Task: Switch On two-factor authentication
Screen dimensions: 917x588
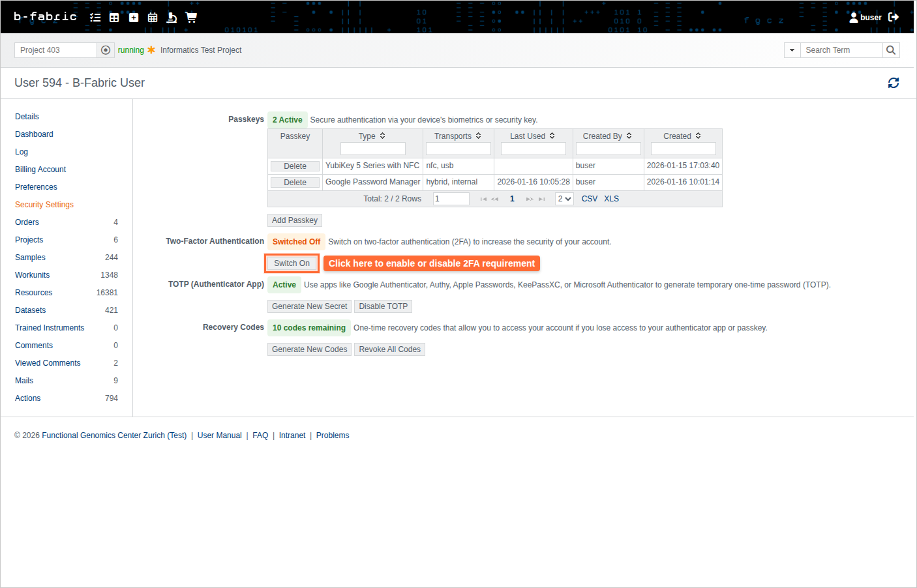Action: pos(292,263)
